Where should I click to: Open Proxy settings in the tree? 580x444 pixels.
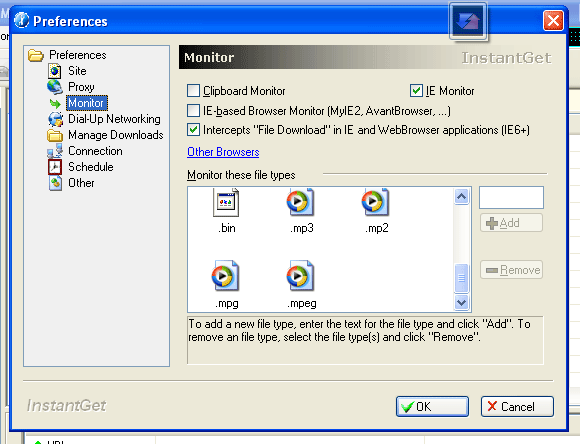coord(81,87)
